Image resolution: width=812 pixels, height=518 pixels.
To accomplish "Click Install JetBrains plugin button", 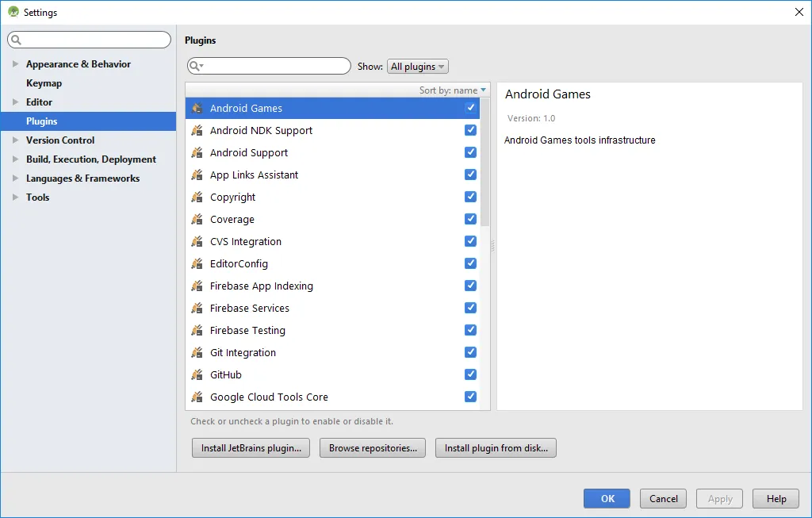I will (251, 448).
